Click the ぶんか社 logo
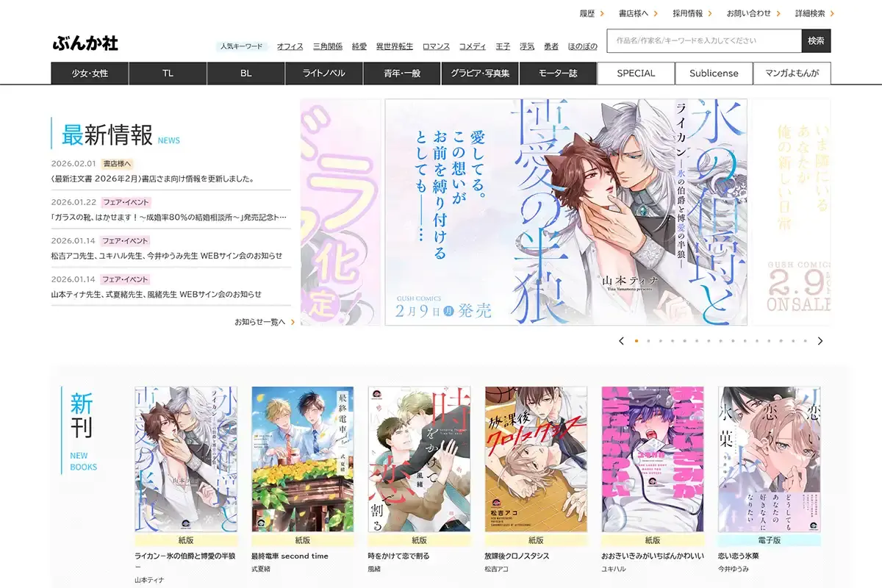The width and height of the screenshot is (882, 588). pos(85,43)
